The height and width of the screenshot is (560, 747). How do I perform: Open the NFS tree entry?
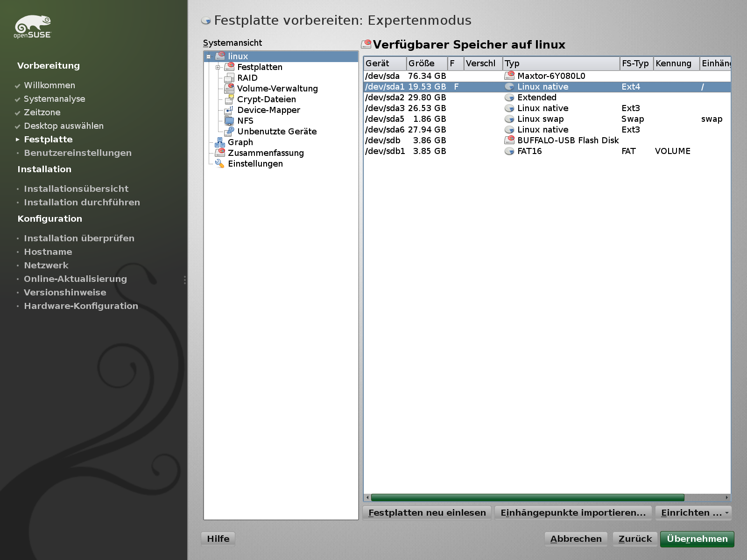(x=245, y=120)
